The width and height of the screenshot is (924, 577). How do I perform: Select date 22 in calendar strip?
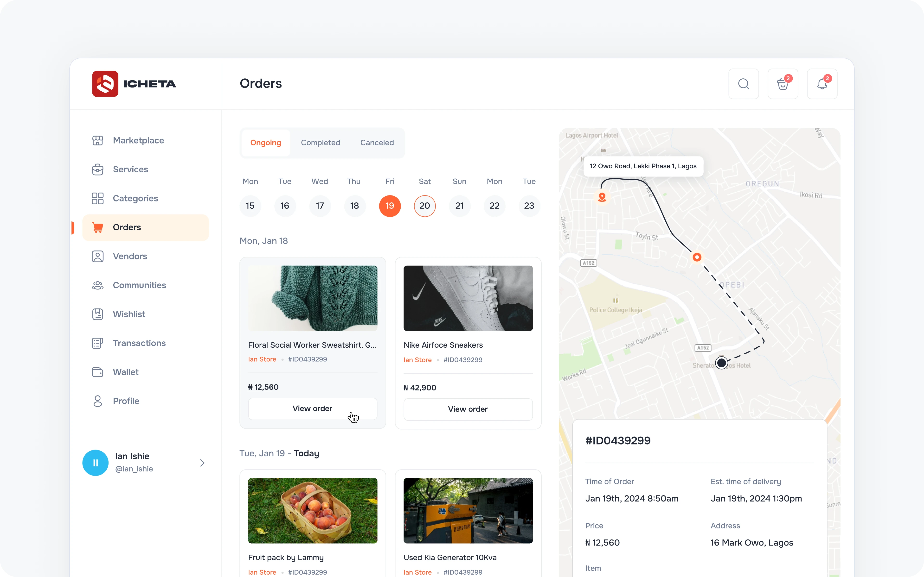point(494,206)
